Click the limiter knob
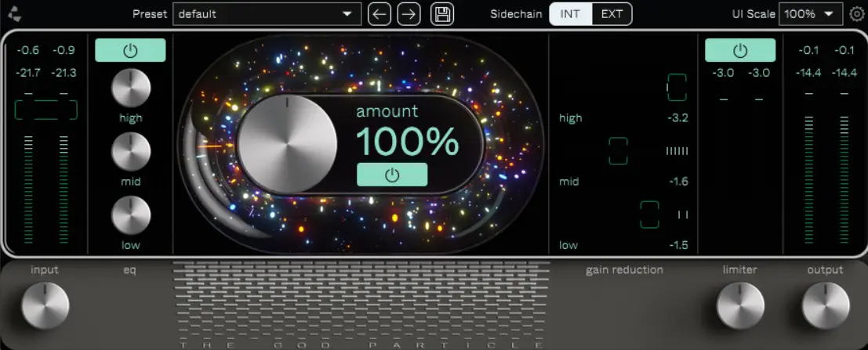The image size is (868, 350). point(740,306)
